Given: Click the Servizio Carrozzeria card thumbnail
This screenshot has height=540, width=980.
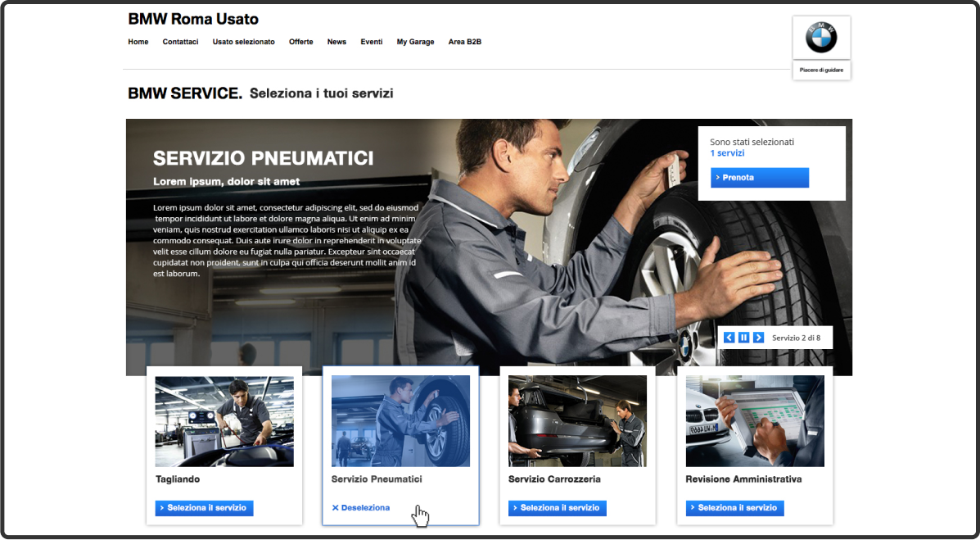Looking at the screenshot, I should coord(577,421).
